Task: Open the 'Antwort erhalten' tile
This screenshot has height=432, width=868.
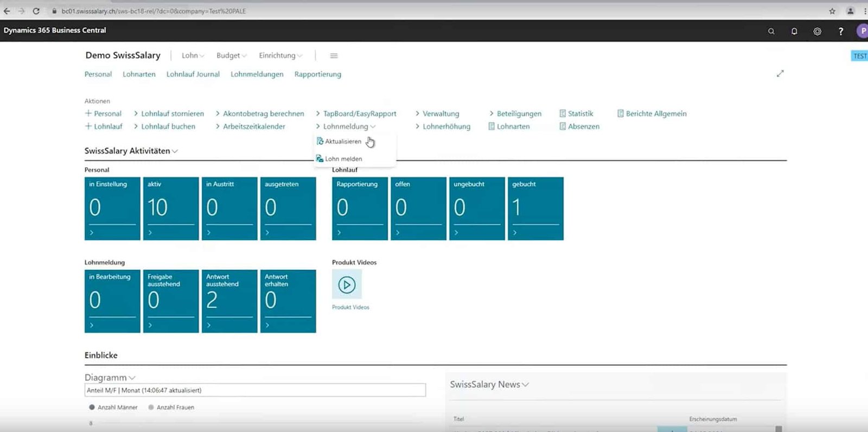Action: click(x=288, y=301)
